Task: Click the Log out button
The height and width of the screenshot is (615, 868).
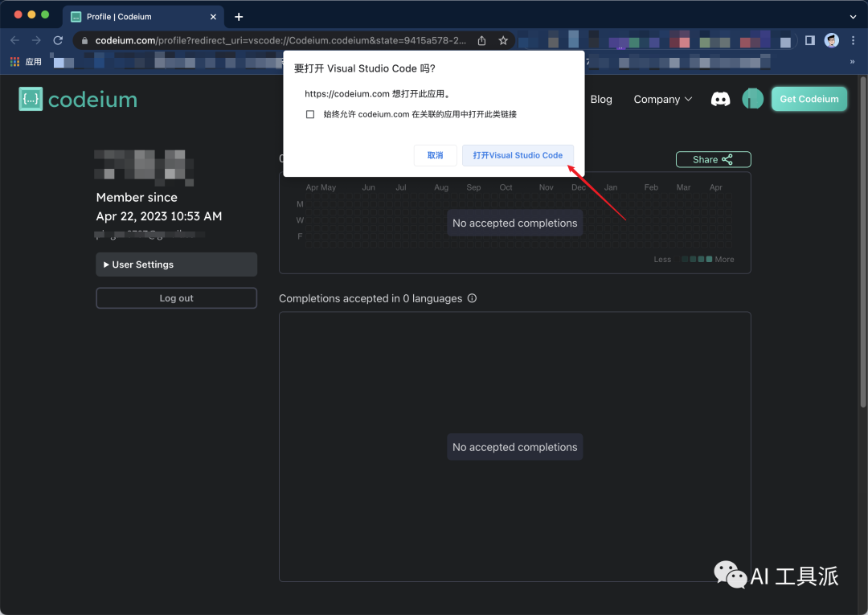Action: 176,297
